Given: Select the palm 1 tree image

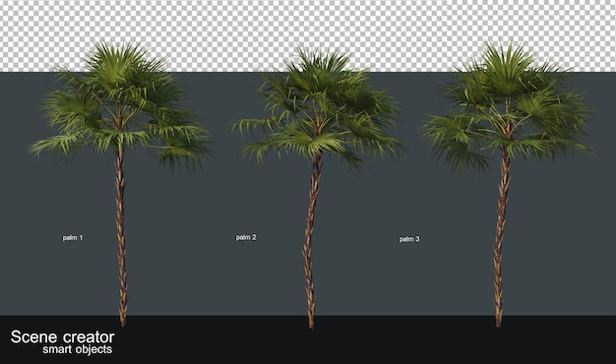Looking at the screenshot, I should (120, 185).
